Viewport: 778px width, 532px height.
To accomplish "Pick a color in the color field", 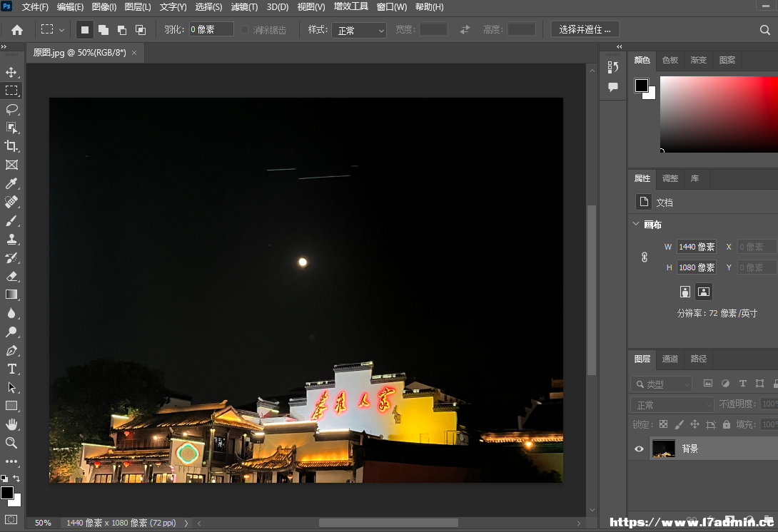I will pyautogui.click(x=719, y=114).
